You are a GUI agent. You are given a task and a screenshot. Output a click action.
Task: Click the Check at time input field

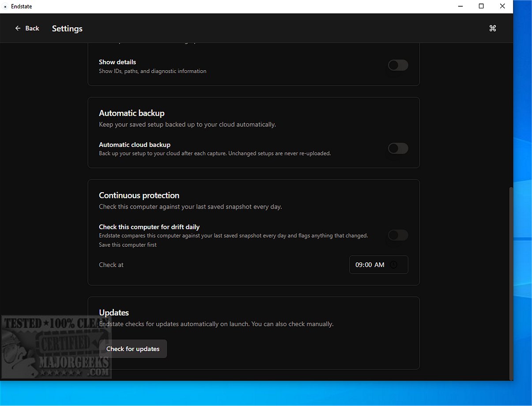378,265
